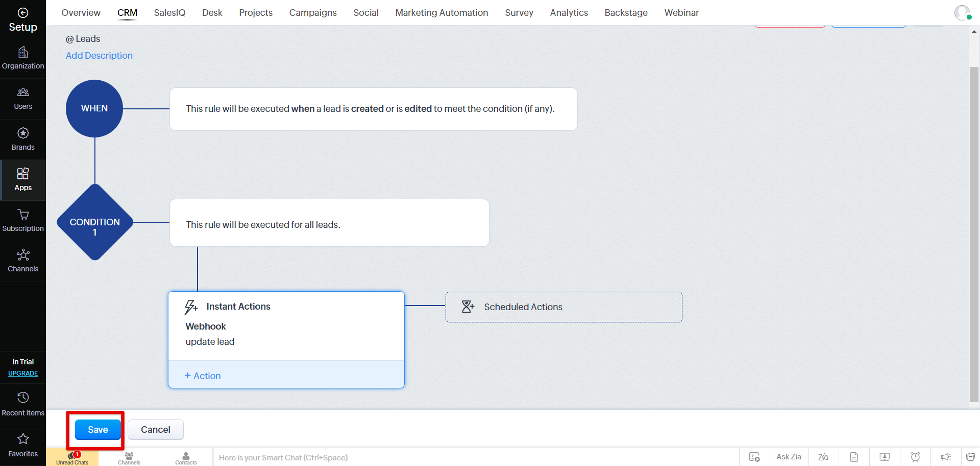Switch to CRM tab

(127, 13)
